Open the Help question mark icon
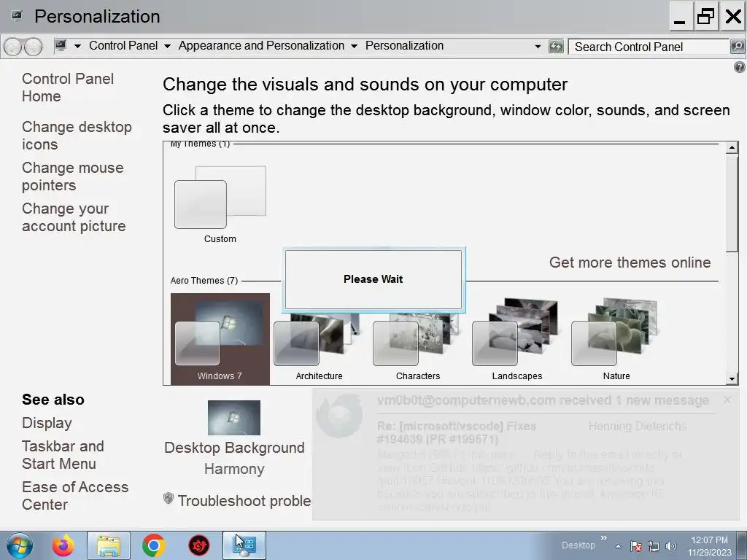747x560 pixels. (x=740, y=67)
